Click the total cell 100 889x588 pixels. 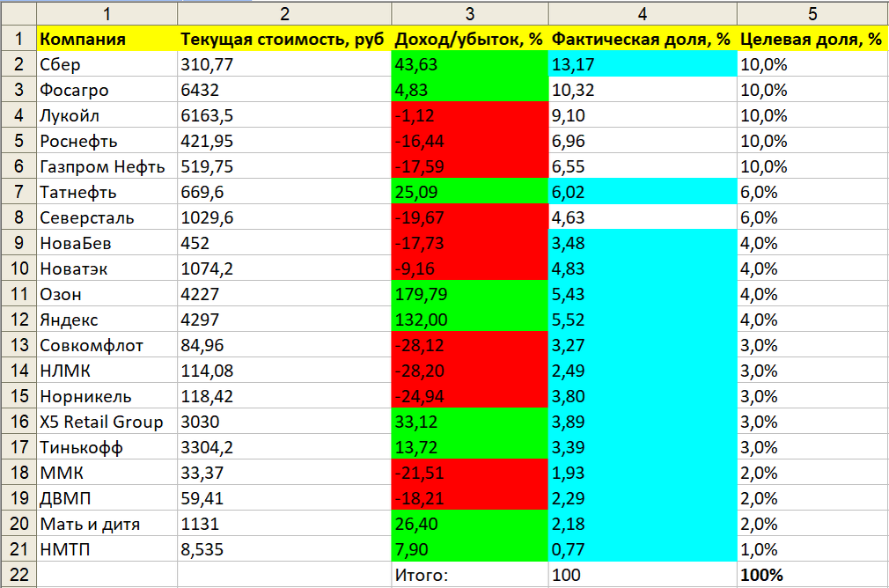(x=643, y=575)
